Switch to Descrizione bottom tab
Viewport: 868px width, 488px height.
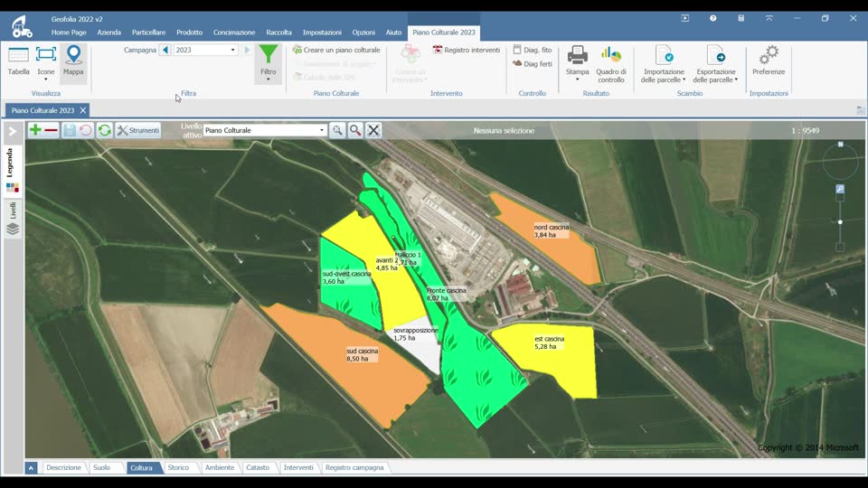63,467
